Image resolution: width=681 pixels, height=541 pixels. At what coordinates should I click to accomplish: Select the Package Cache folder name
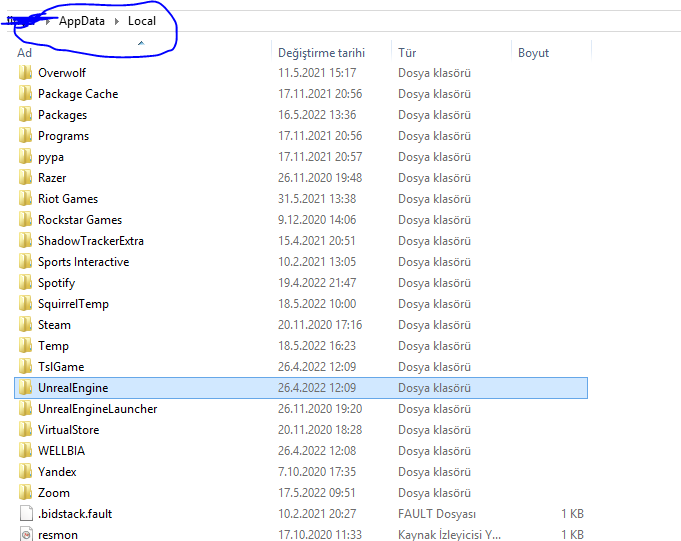point(78,93)
